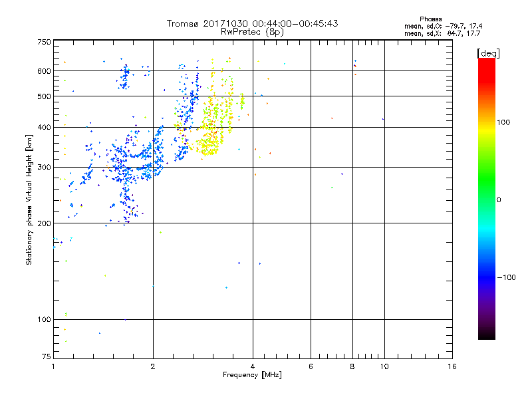This screenshot has height=399, width=532.
Task: Click the y-axis tick label '400'
Action: point(44,127)
